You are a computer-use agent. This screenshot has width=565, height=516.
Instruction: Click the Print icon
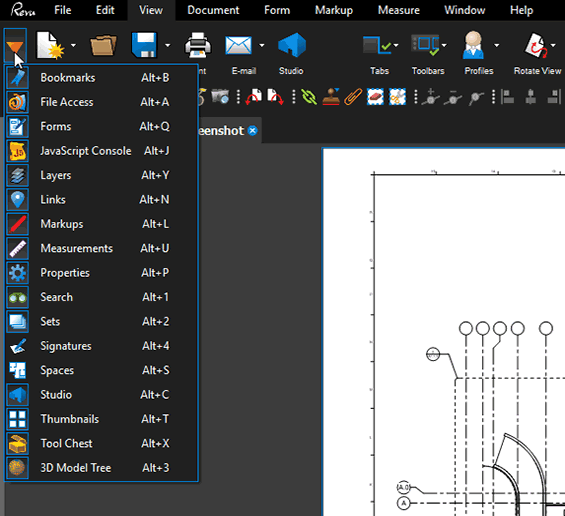[x=198, y=45]
